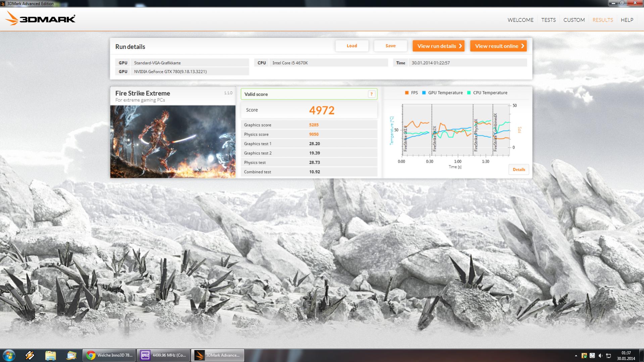The height and width of the screenshot is (362, 644).
Task: Click the FireStrikeGt1X chart marker
Action: [405, 139]
